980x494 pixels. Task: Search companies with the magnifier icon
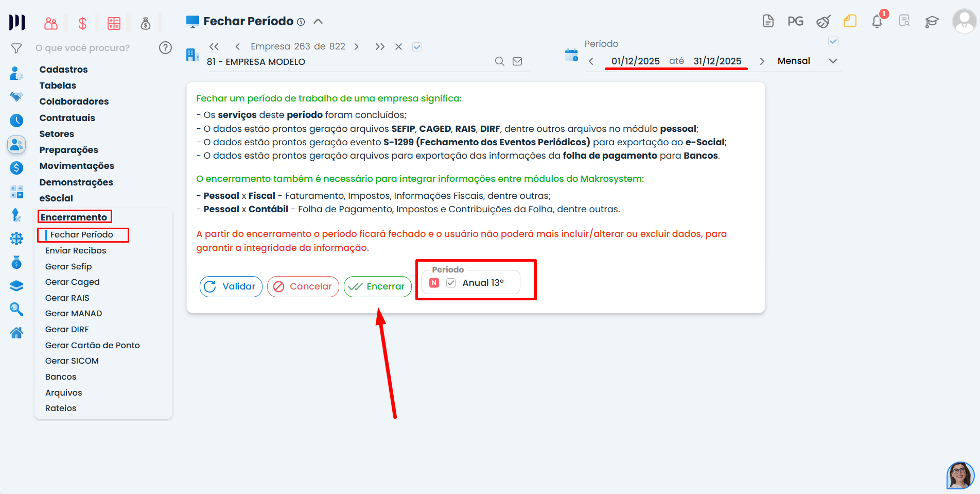(499, 61)
